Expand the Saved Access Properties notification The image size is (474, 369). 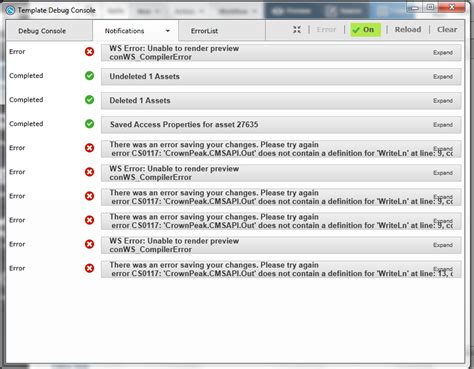[443, 125]
